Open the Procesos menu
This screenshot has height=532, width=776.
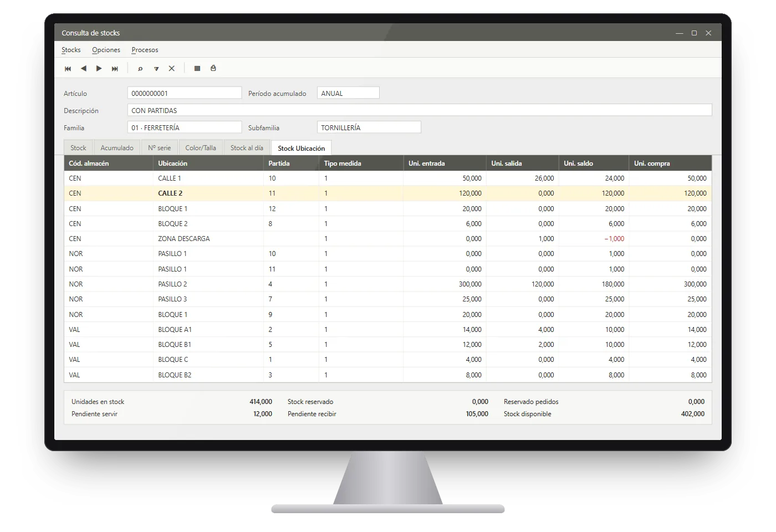point(145,50)
